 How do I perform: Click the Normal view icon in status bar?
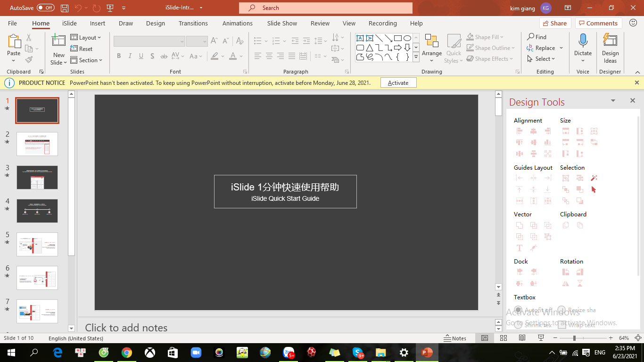pos(485,338)
